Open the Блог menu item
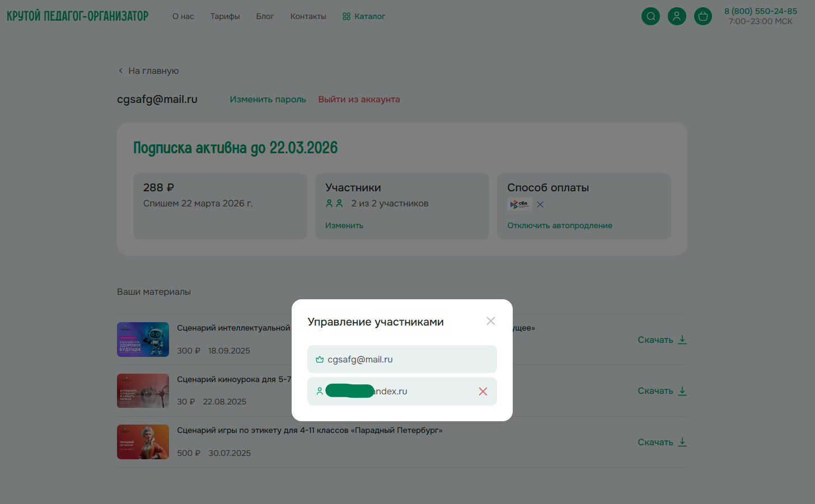This screenshot has height=504, width=815. click(265, 16)
